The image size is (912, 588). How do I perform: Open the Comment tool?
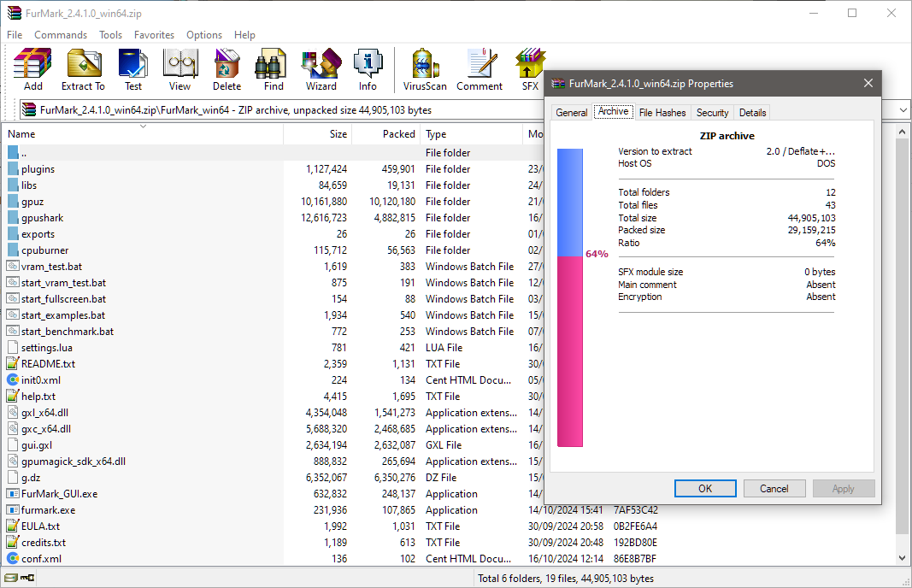(x=480, y=70)
